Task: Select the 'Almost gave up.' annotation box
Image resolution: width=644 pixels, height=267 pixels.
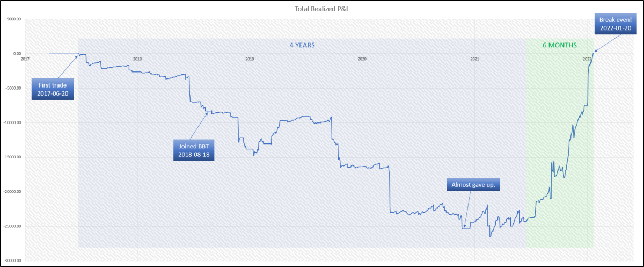Action: [x=473, y=184]
